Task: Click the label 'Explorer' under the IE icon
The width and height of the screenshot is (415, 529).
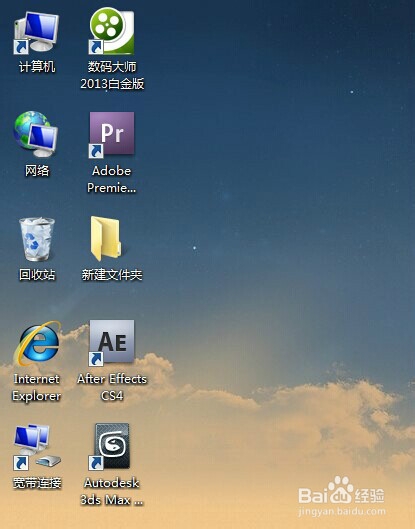Action: [x=36, y=396]
